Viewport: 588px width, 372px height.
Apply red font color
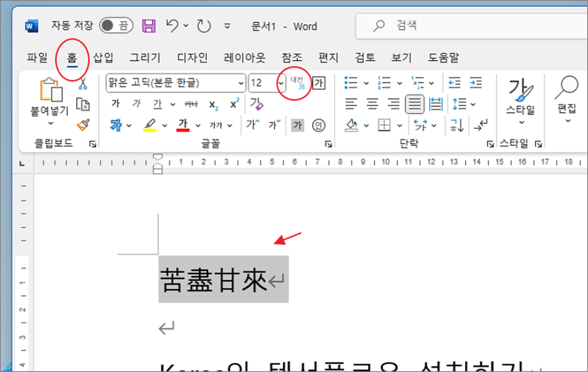click(183, 125)
